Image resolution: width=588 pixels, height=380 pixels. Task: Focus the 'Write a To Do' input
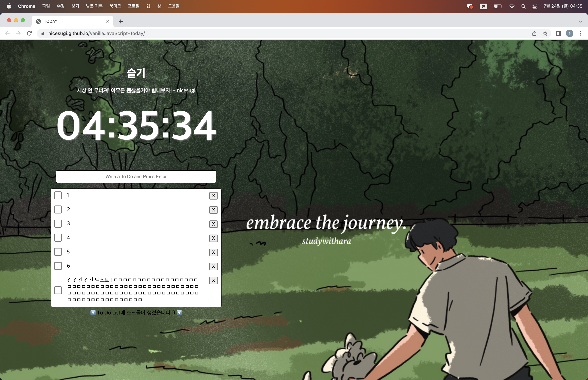pos(136,176)
